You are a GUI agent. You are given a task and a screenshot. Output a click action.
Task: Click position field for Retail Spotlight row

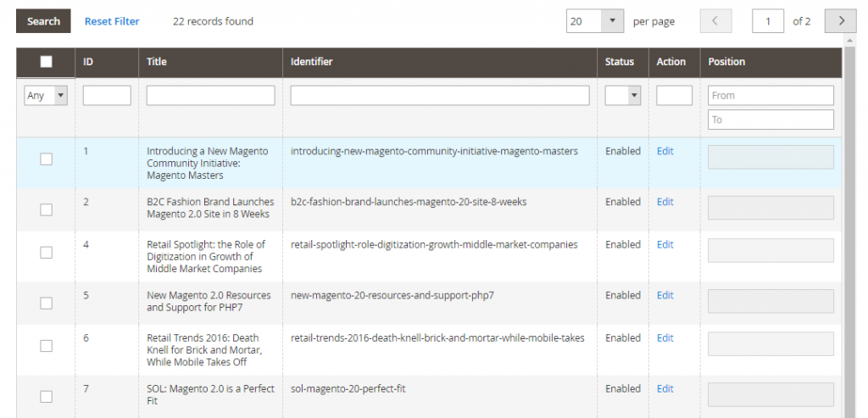[x=771, y=250]
